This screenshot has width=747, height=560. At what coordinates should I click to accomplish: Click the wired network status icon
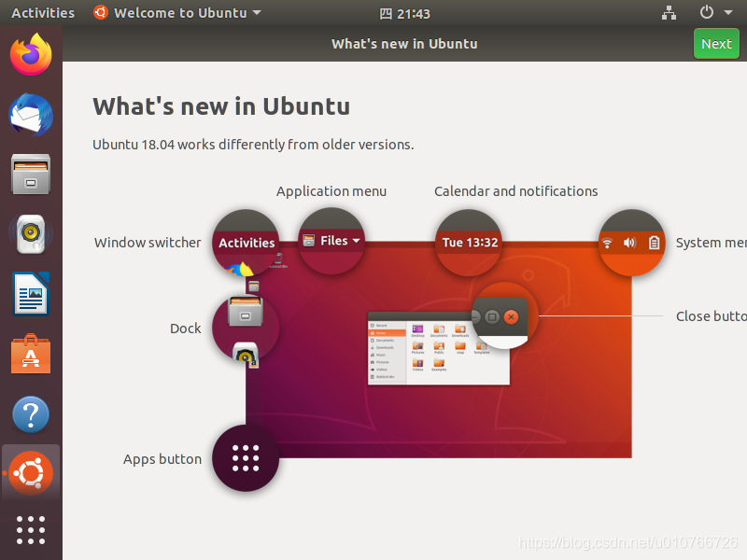point(669,13)
